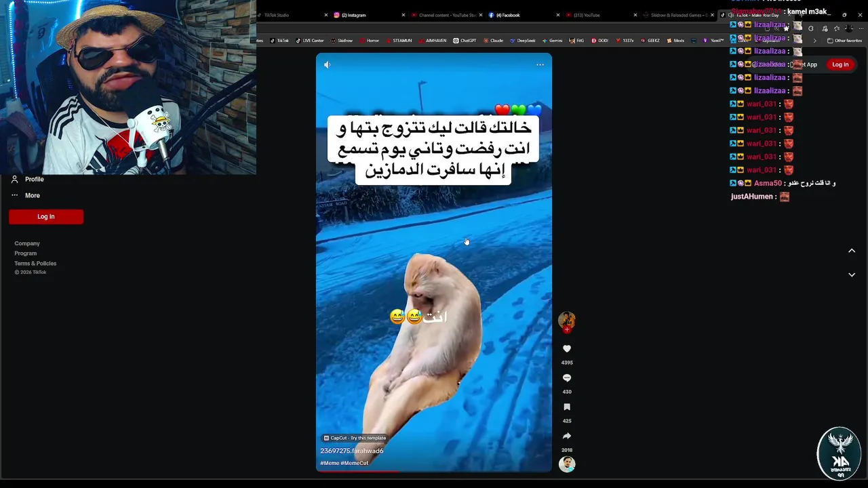Open the GEEKZ bookmark
Screen dimensions: 868x488
tap(650, 41)
